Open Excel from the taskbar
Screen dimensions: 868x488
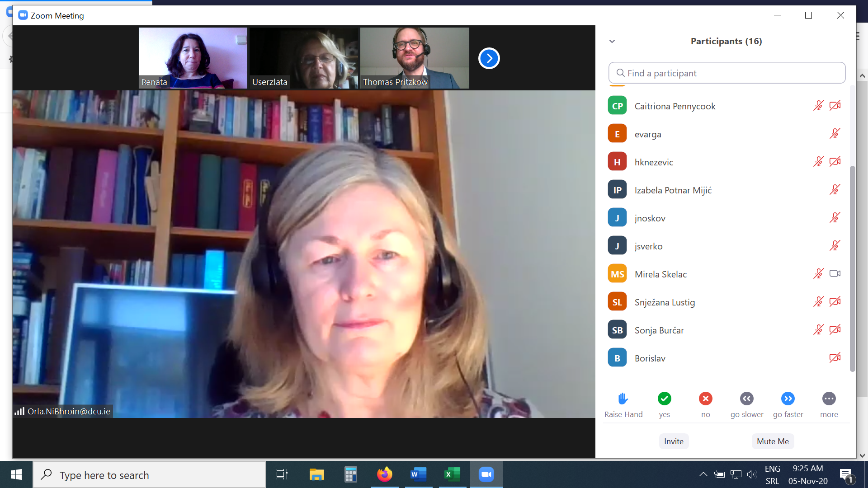tap(452, 474)
